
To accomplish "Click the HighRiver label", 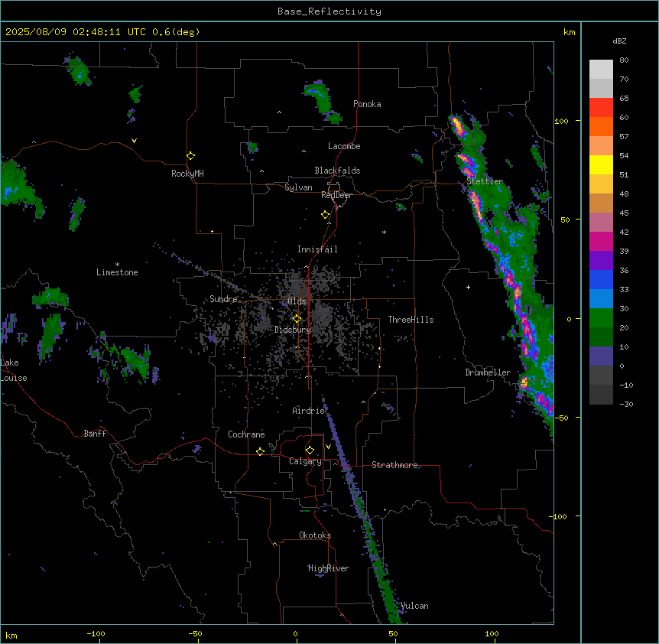I will click(x=329, y=568).
